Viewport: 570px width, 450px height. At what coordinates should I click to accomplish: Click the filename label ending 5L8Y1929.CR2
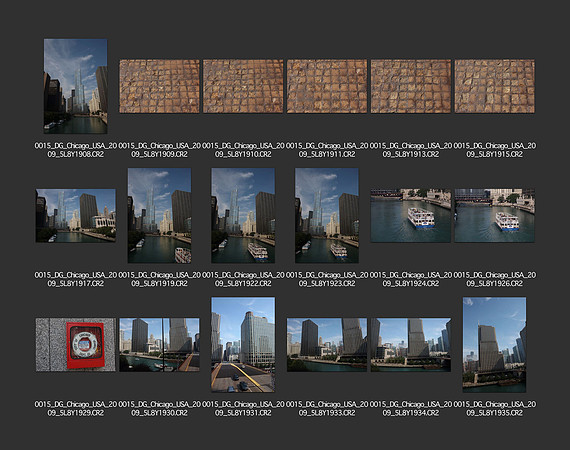coord(76,409)
